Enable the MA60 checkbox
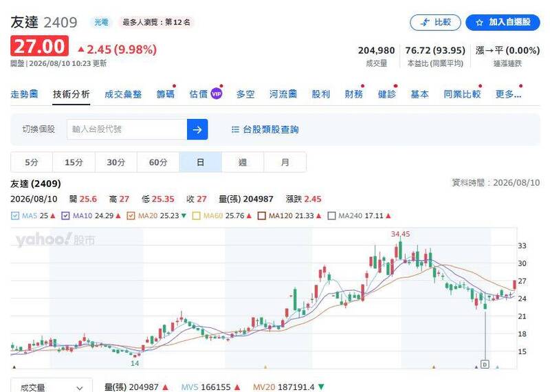 pos(197,216)
